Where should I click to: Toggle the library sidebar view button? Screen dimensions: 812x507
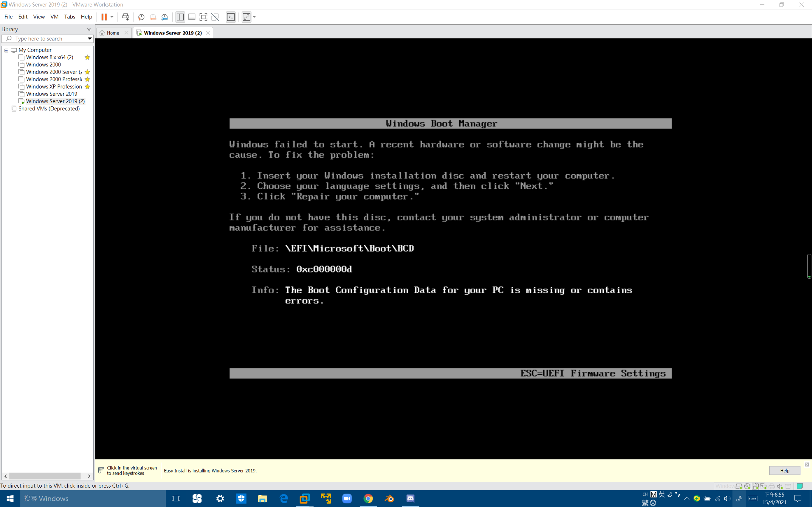coord(180,17)
